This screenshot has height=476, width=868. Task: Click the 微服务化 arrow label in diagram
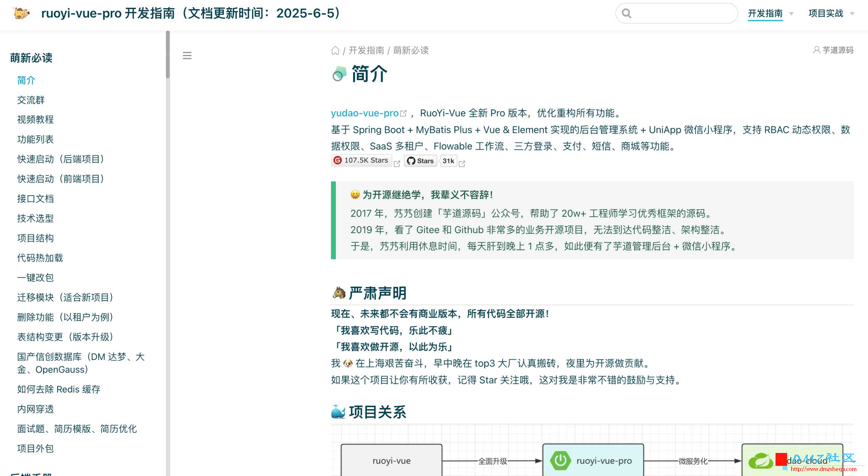(693, 461)
